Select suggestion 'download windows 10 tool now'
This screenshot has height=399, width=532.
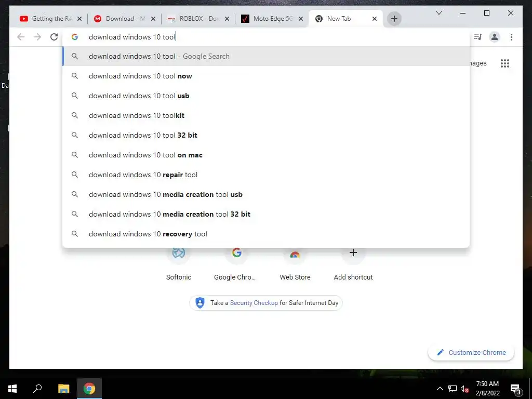(266, 76)
